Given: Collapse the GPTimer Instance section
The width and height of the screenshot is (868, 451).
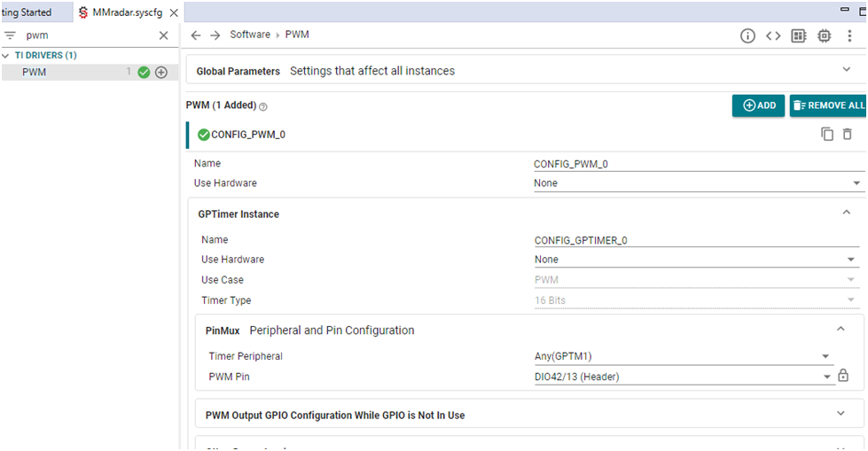Looking at the screenshot, I should click(x=847, y=214).
